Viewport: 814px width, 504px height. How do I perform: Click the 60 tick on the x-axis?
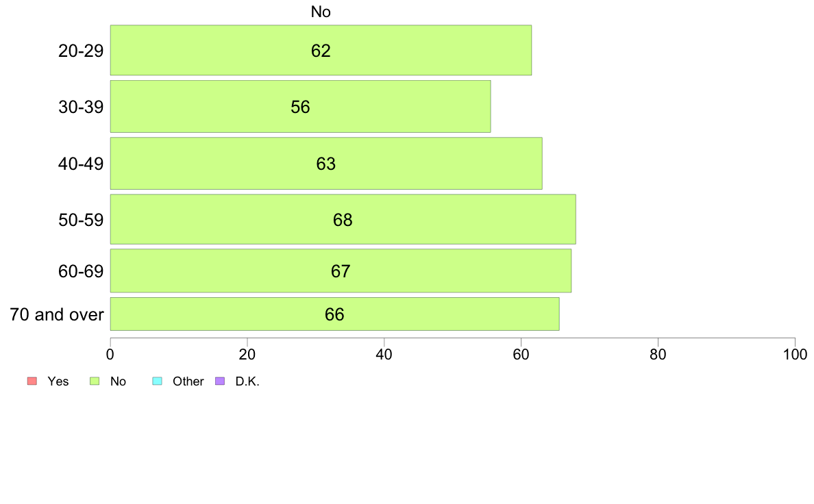coord(521,355)
